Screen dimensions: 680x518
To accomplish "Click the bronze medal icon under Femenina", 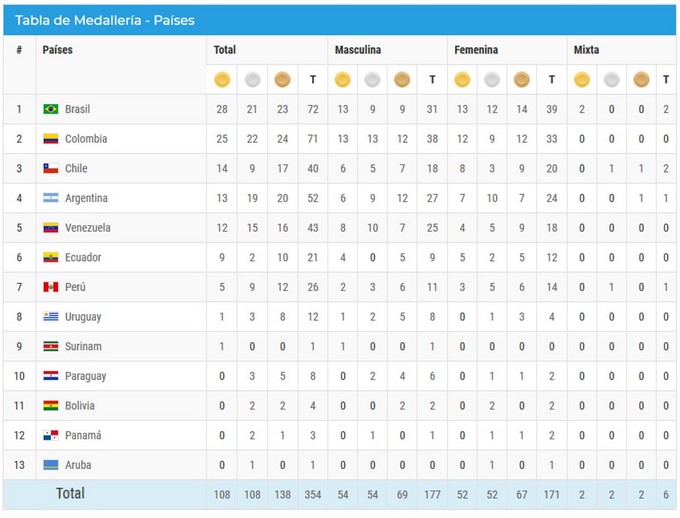I will pyautogui.click(x=521, y=79).
